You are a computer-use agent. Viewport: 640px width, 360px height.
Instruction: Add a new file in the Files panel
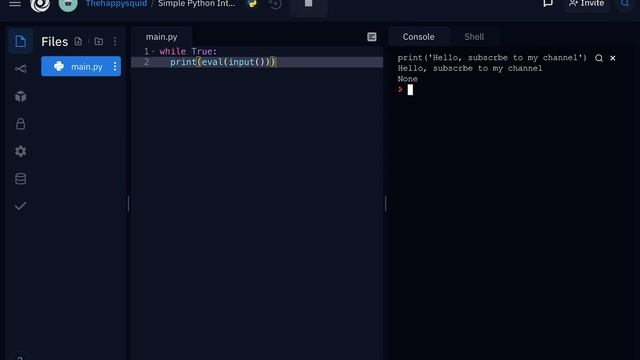coord(78,41)
